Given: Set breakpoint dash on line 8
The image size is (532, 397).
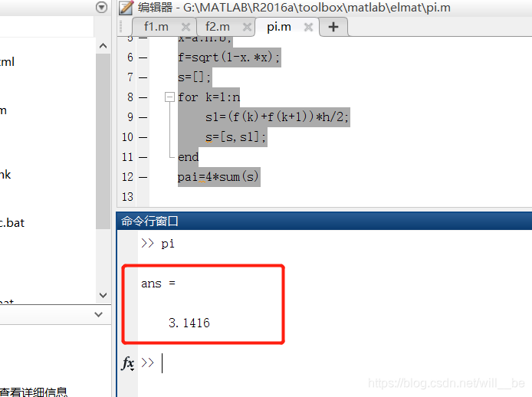Looking at the screenshot, I should [143, 98].
